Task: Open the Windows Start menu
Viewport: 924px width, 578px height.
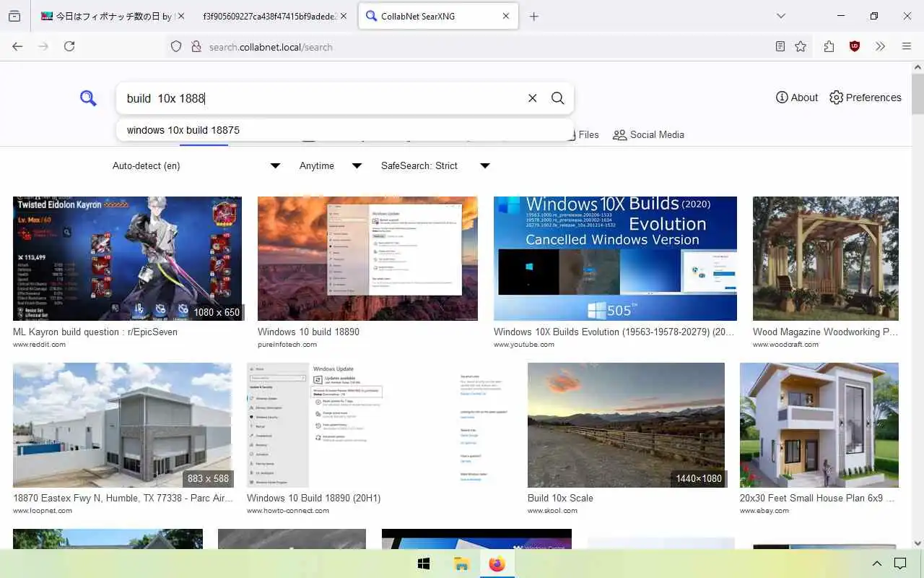Action: [x=424, y=564]
